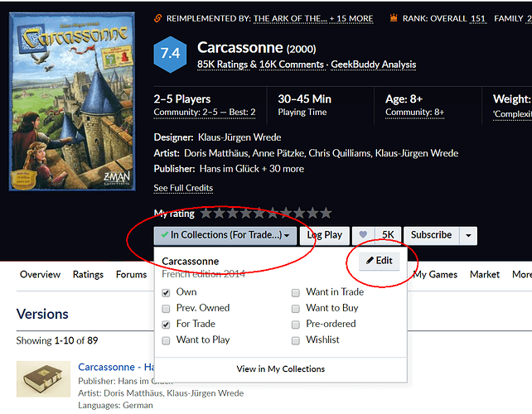Click the heart fan icon button
532x414 pixels.
click(x=364, y=235)
